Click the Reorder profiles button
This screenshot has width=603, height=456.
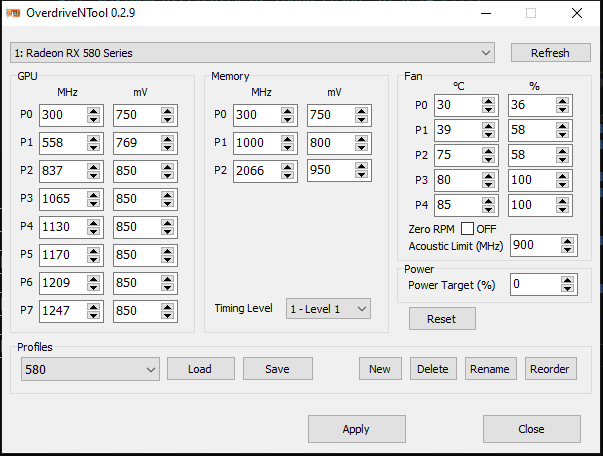click(550, 369)
